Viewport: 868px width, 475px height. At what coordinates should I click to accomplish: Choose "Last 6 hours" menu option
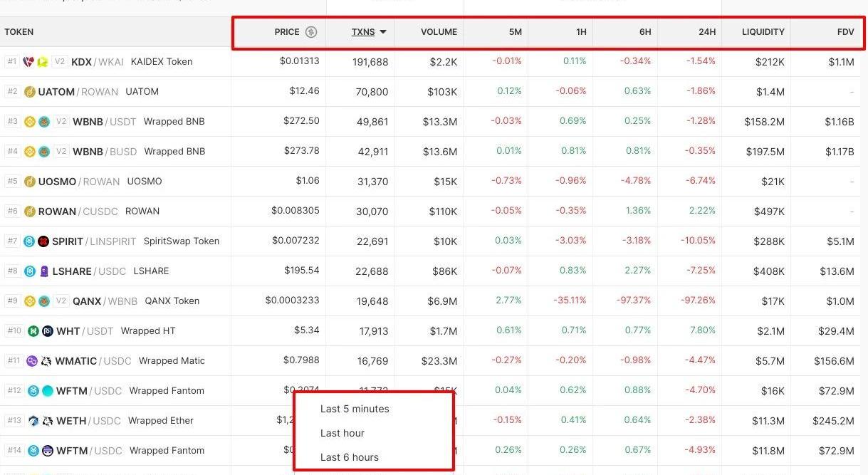pos(350,457)
